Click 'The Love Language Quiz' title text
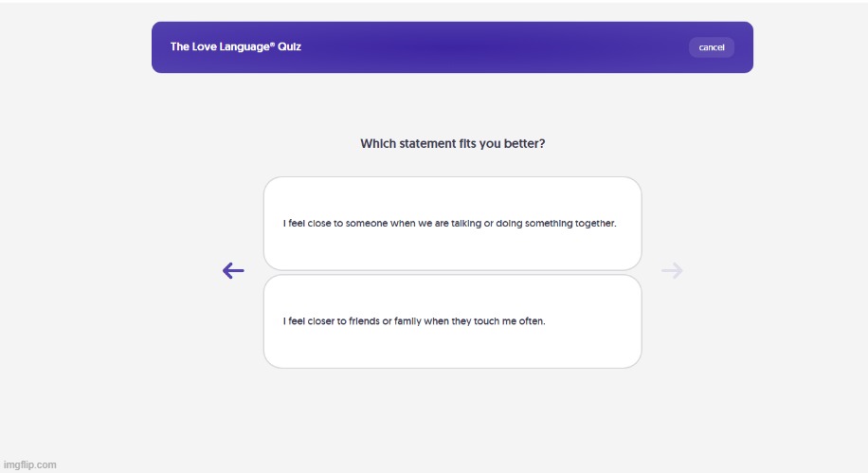Image resolution: width=868 pixels, height=473 pixels. 236,46
